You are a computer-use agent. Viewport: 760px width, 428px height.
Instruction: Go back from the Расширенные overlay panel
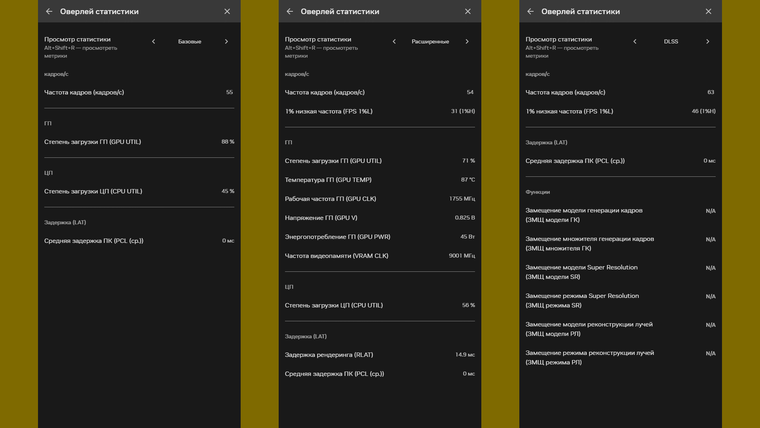pos(290,11)
